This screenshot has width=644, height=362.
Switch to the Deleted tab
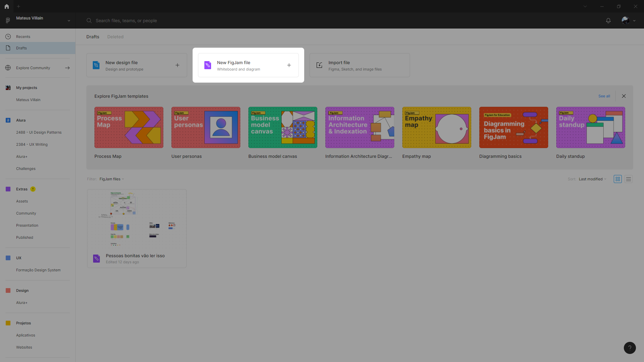115,37
